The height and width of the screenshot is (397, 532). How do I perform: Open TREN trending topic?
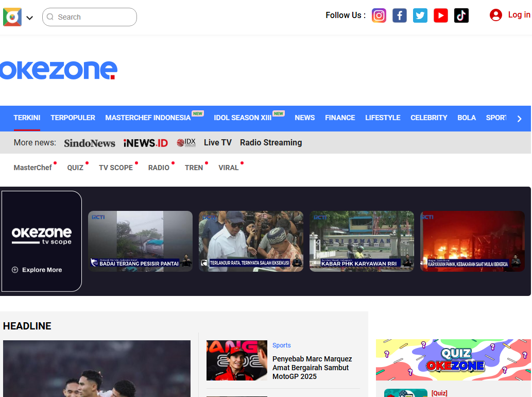coord(194,168)
